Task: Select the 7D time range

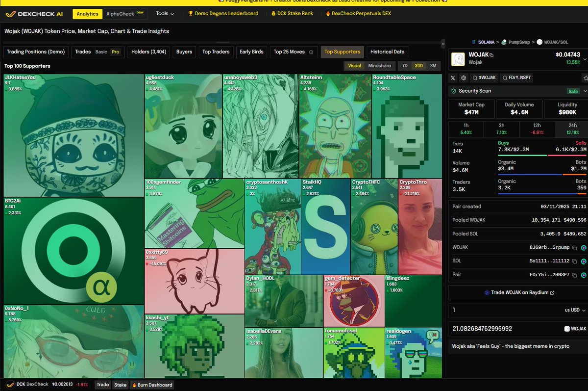Action: (x=405, y=66)
